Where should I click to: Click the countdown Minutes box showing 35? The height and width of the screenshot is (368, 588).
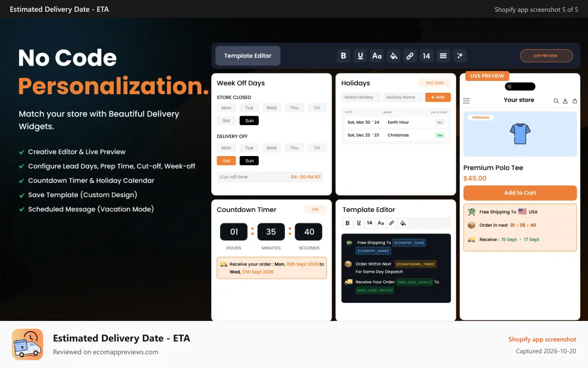click(271, 232)
